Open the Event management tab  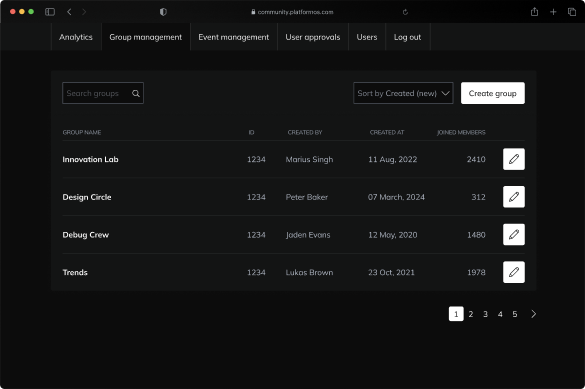click(x=234, y=37)
